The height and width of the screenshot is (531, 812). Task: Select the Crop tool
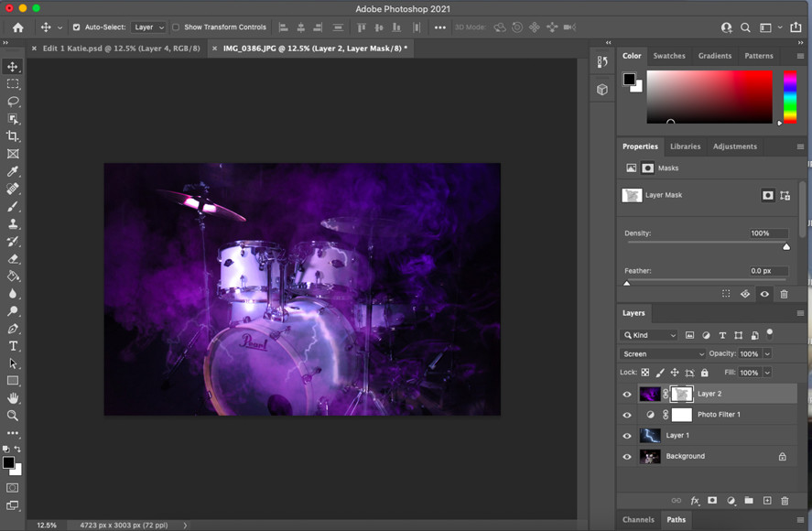(x=13, y=136)
